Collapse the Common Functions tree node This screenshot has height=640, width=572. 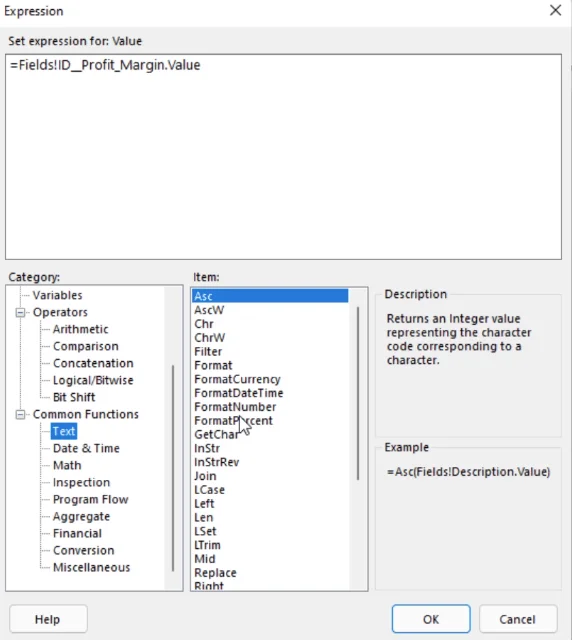pyautogui.click(x=20, y=415)
